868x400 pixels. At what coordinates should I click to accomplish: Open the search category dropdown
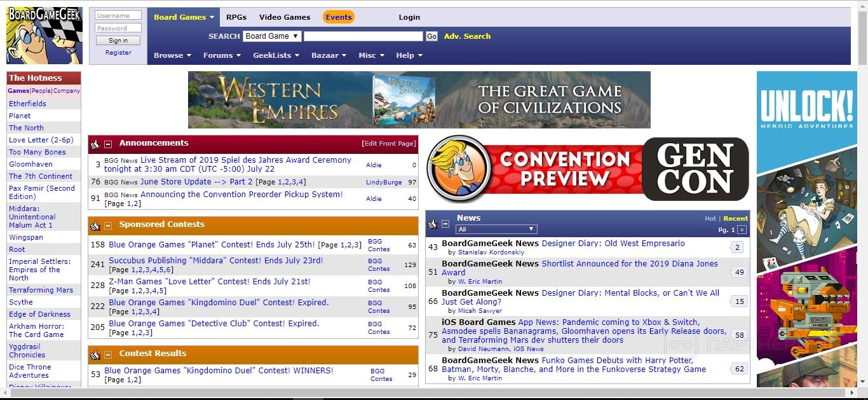(272, 36)
